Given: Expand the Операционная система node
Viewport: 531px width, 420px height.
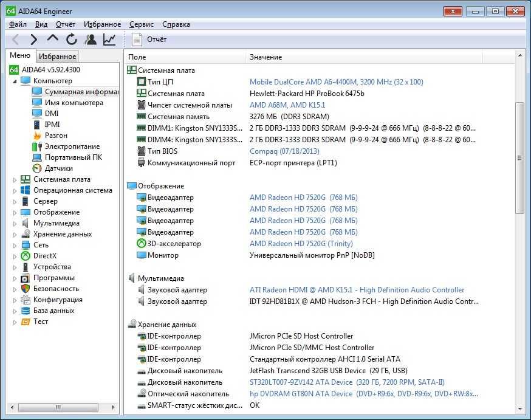Looking at the screenshot, I should pos(15,191).
